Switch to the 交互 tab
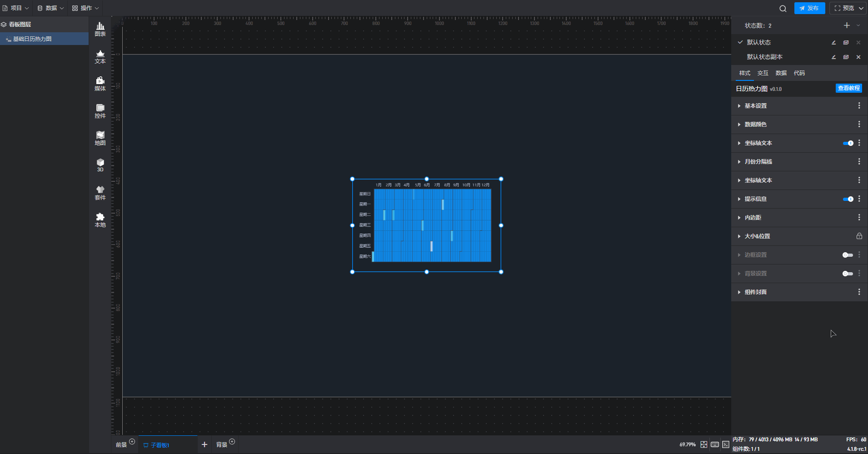Image resolution: width=868 pixels, height=454 pixels. [x=763, y=73]
